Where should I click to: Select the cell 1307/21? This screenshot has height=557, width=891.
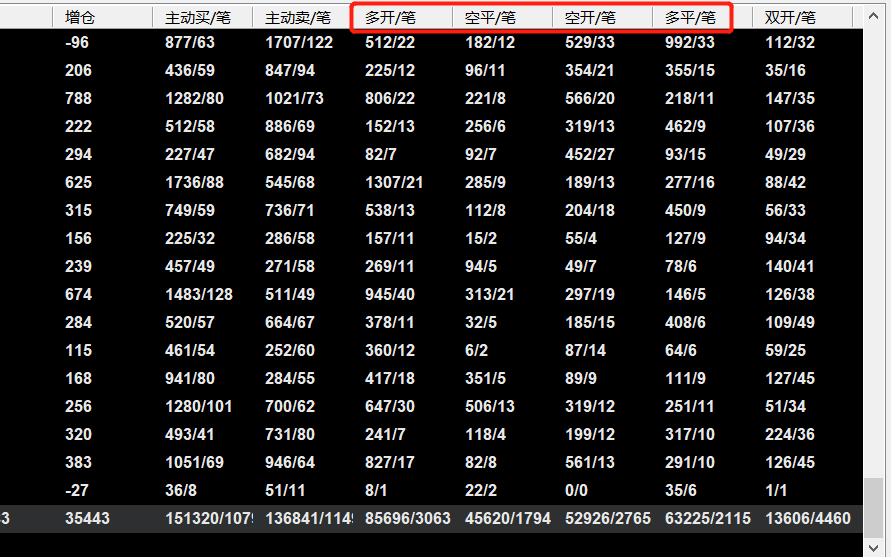click(394, 182)
